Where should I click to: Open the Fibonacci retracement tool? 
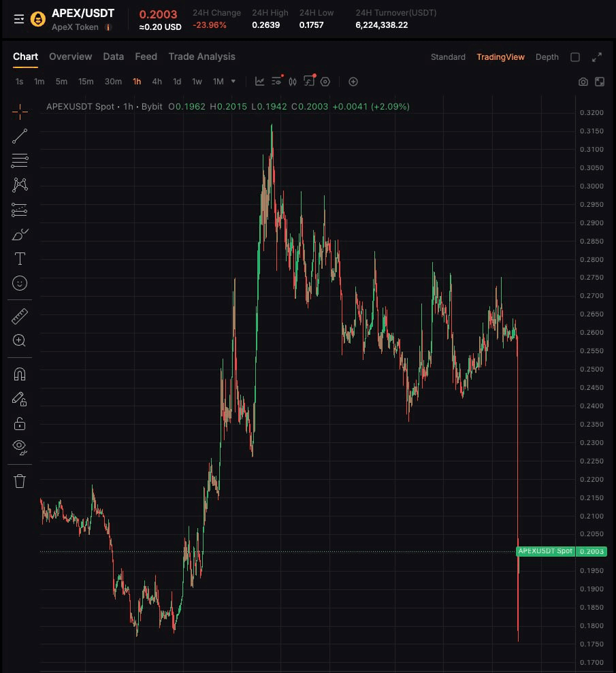[x=20, y=161]
